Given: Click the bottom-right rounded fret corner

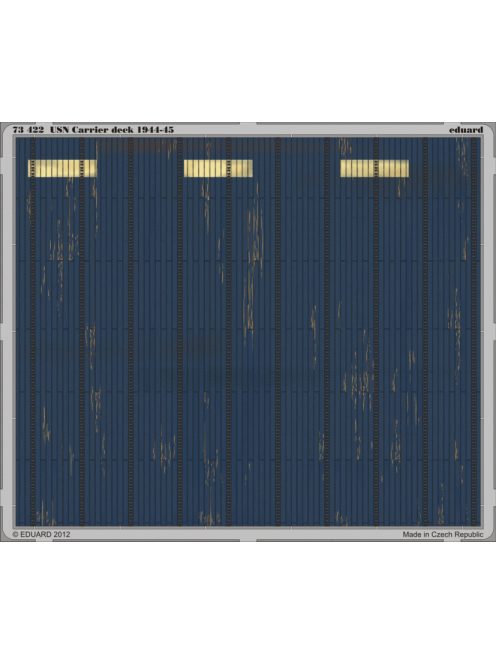Looking at the screenshot, I should 488,534.
